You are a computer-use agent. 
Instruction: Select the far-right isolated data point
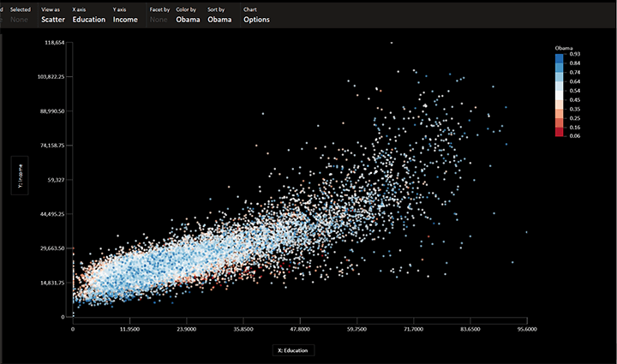tap(526, 232)
